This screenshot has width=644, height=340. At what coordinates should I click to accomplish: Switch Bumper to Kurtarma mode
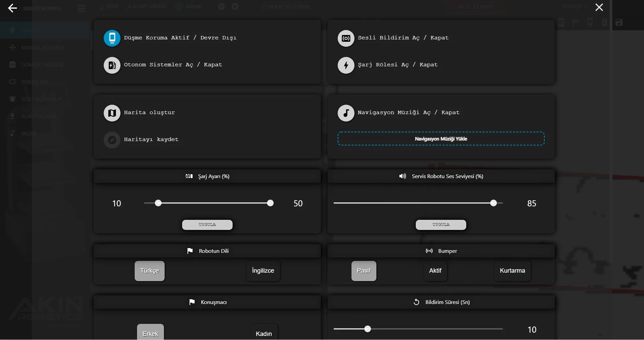pyautogui.click(x=512, y=271)
